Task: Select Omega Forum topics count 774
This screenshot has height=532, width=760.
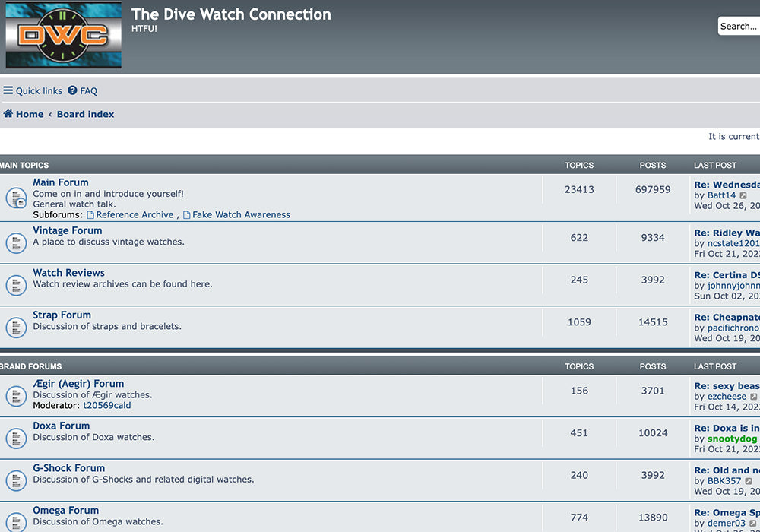Action: 579,517
